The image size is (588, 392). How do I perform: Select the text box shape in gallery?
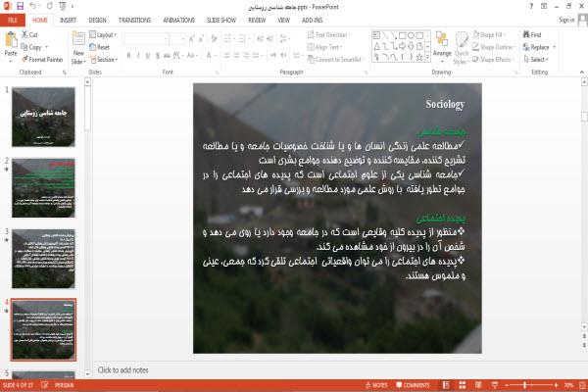pyautogui.click(x=376, y=35)
